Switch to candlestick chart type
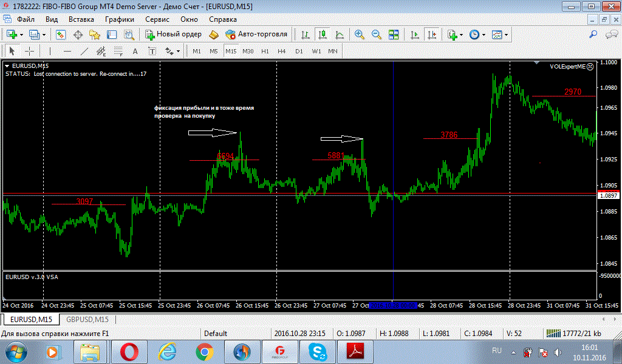The width and height of the screenshot is (622, 364). 322,35
